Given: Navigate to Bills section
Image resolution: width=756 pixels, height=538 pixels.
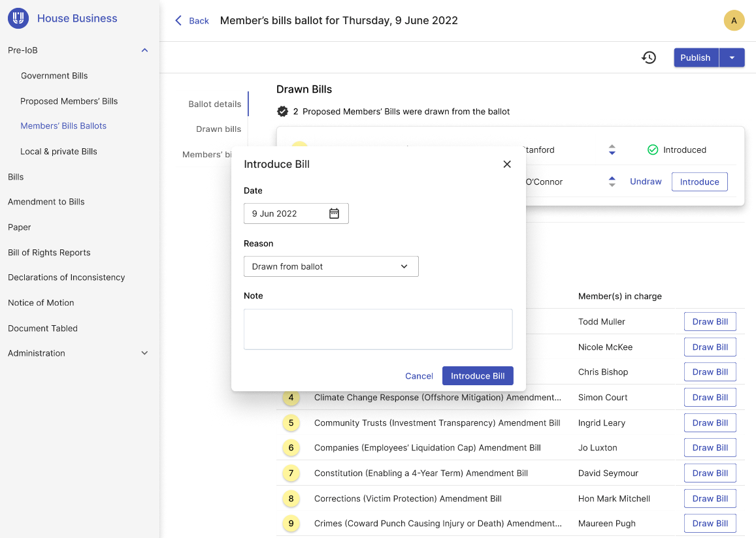Looking at the screenshot, I should pyautogui.click(x=16, y=177).
